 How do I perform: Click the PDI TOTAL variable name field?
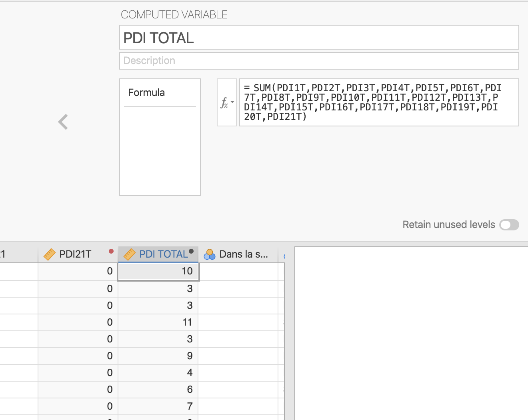tap(319, 38)
